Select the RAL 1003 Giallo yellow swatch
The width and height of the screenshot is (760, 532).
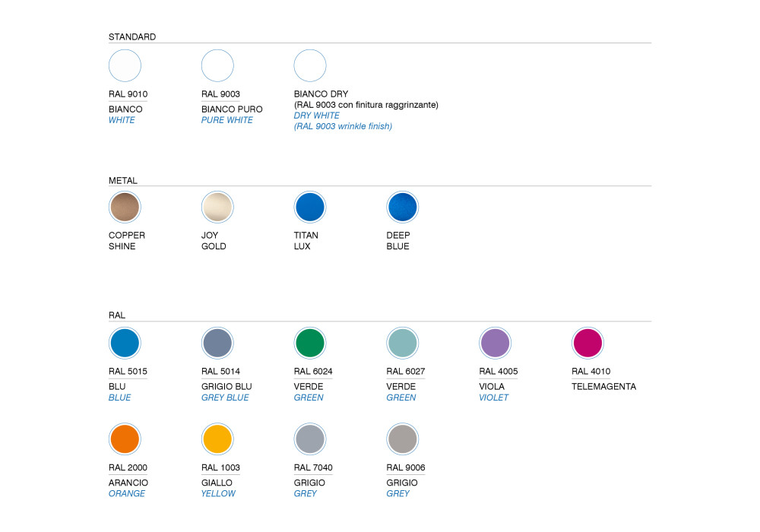[217, 439]
